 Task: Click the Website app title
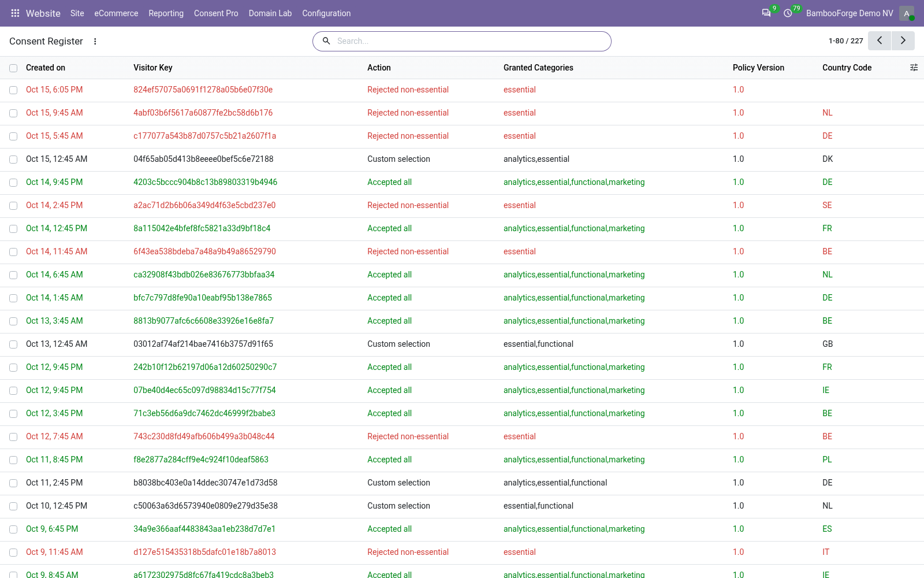(x=43, y=13)
